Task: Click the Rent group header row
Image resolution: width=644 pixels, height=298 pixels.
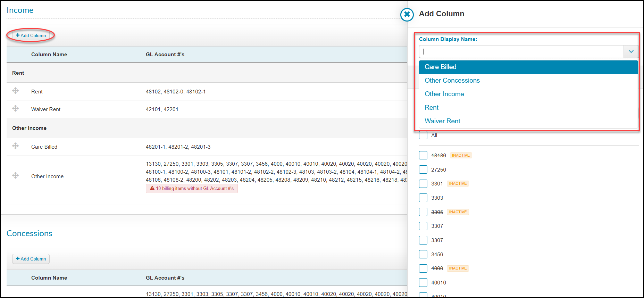Action: pyautogui.click(x=207, y=73)
